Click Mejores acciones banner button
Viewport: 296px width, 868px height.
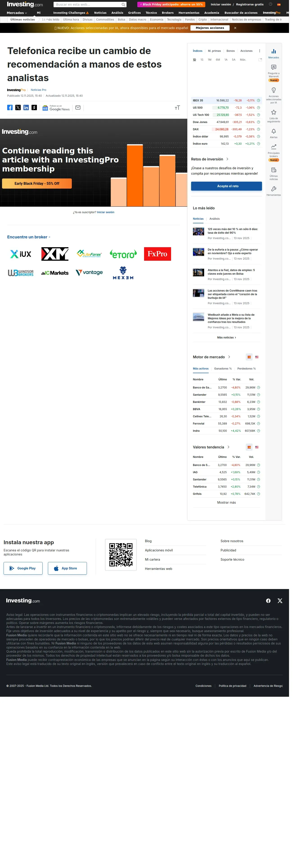click(x=210, y=28)
